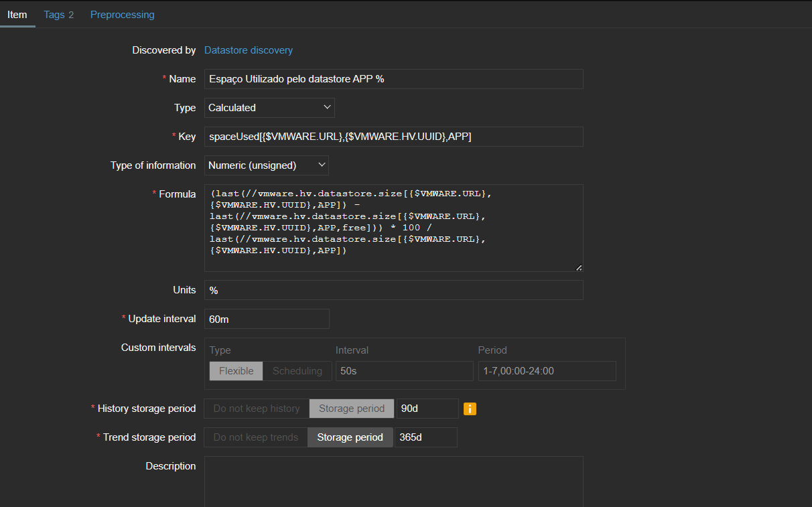
Task: Select History Storage period option
Action: (351, 409)
